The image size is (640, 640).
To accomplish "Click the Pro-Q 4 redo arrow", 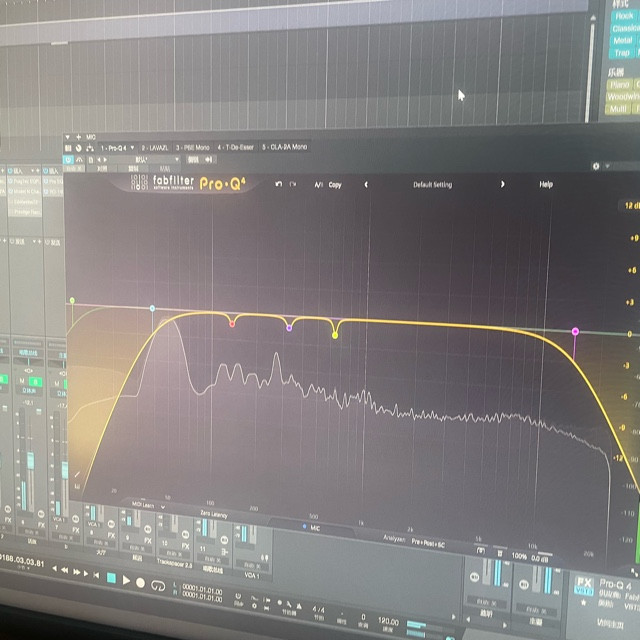I will click(293, 184).
